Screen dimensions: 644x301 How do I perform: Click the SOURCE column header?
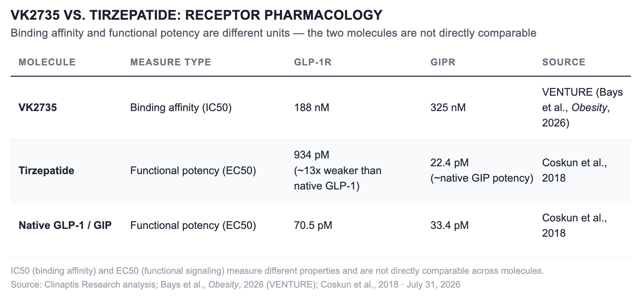tap(564, 62)
